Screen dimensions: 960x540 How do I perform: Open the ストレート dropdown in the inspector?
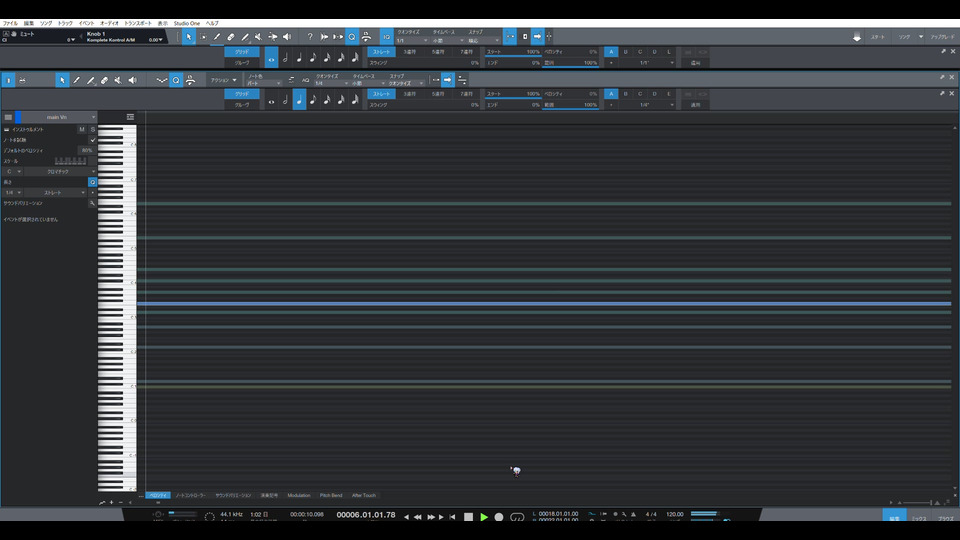[x=55, y=193]
